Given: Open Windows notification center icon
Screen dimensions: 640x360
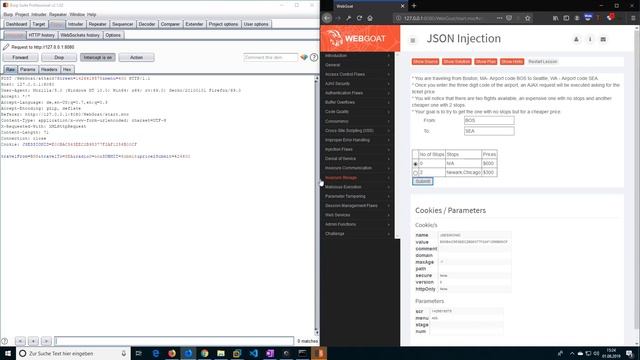Looking at the screenshot, I should coord(630,353).
